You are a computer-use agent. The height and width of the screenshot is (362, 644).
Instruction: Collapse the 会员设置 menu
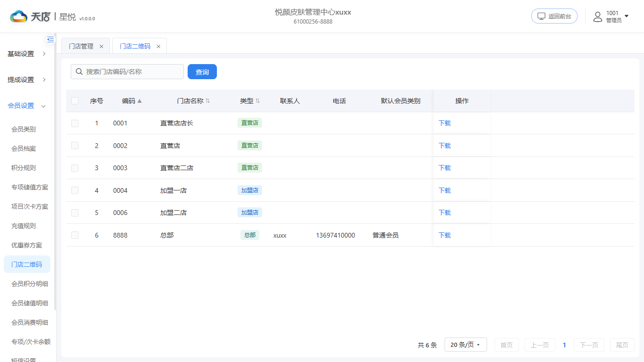click(27, 106)
